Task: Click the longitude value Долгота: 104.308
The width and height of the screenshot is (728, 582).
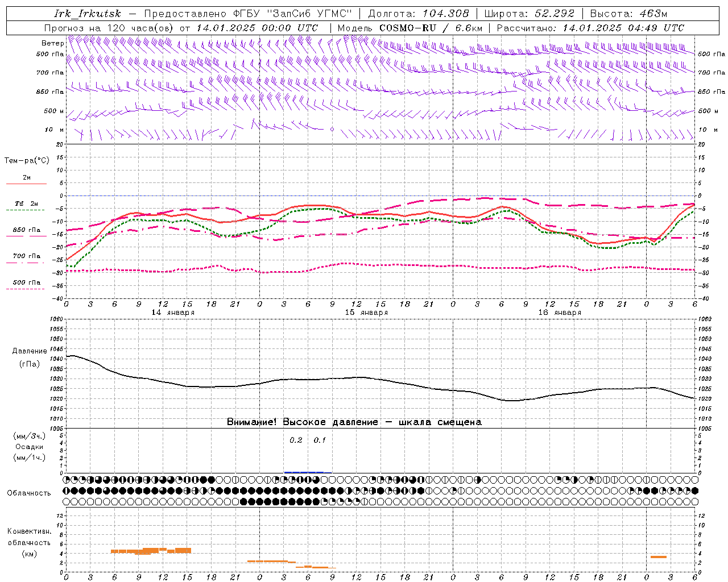Action: point(419,14)
